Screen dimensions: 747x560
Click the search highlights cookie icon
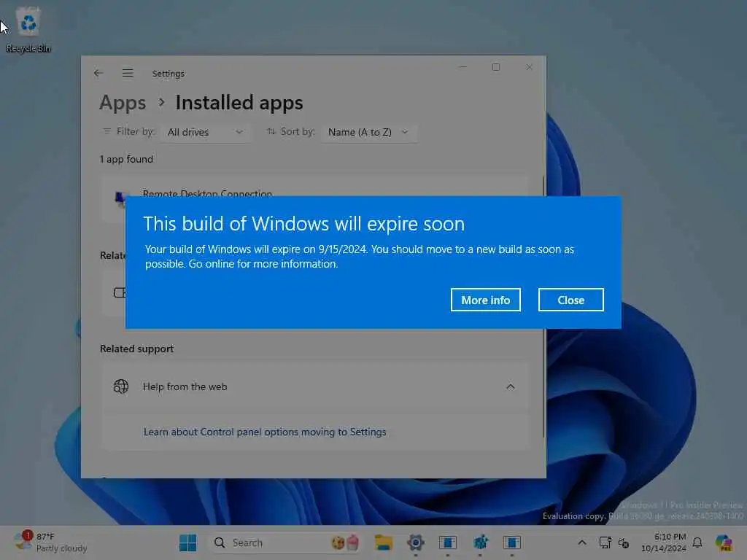[x=338, y=542]
